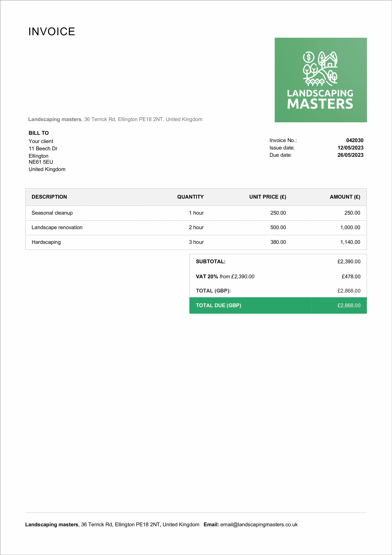Click the green TOTAL DUE (GBP) label
Screen dimensions: 392x555
tap(219, 306)
